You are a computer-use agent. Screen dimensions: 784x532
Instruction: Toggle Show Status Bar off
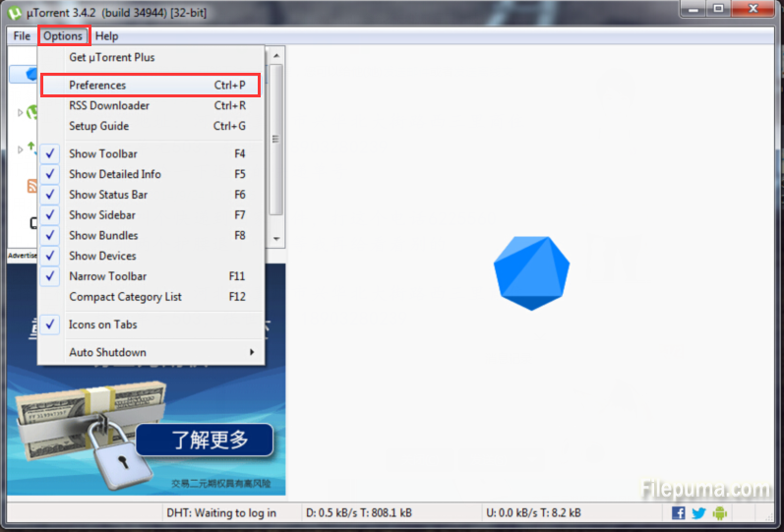[x=108, y=195]
